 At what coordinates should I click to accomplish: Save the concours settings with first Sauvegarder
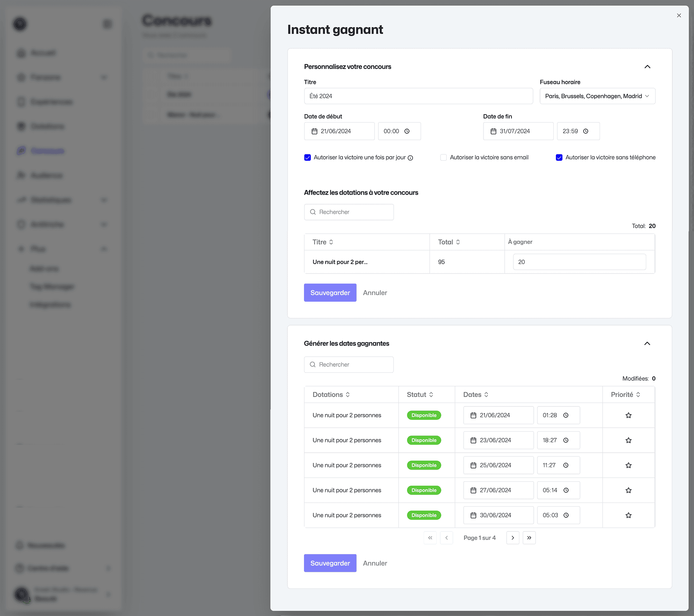click(330, 293)
